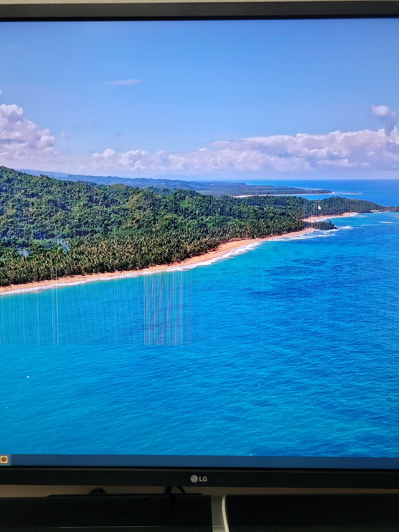This screenshot has height=532, width=399.
Task: Open the KakaoTalk icon in the taskbar
Action: (4, 459)
